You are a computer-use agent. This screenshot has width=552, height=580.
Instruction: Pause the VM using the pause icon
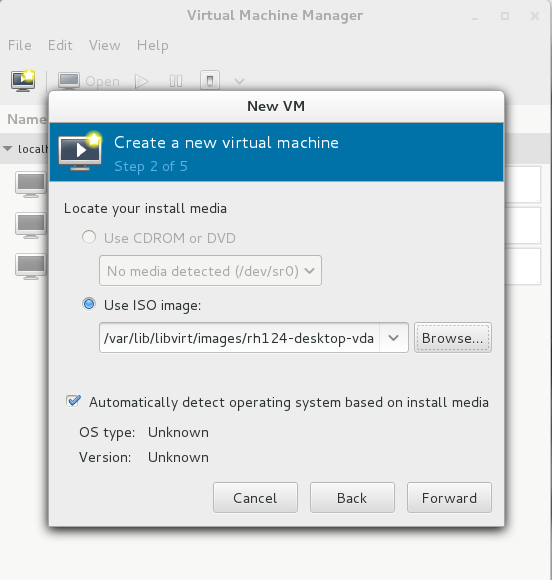click(x=176, y=81)
